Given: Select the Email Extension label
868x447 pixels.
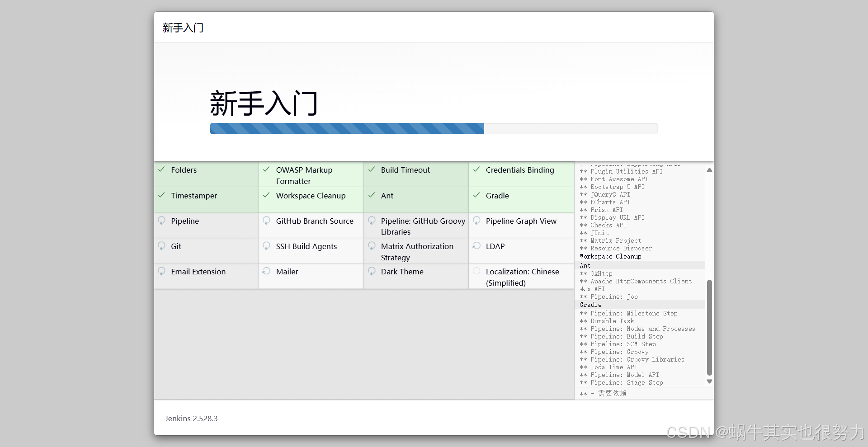Looking at the screenshot, I should 198,272.
